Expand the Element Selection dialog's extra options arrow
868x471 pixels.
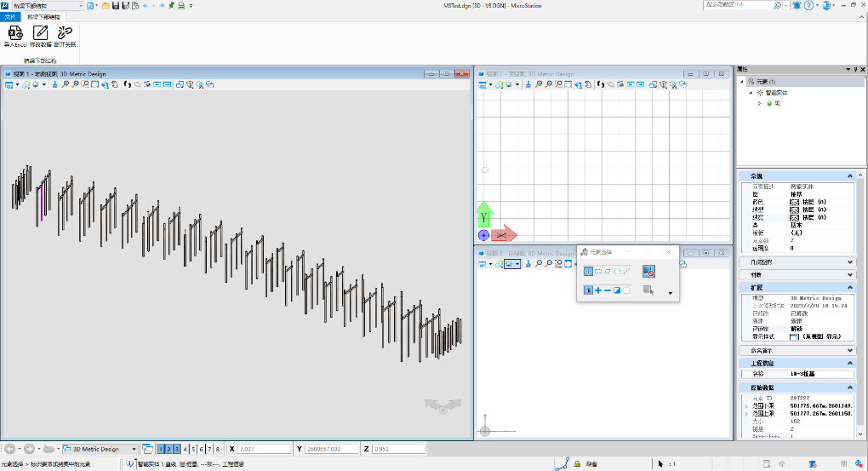[x=671, y=293]
